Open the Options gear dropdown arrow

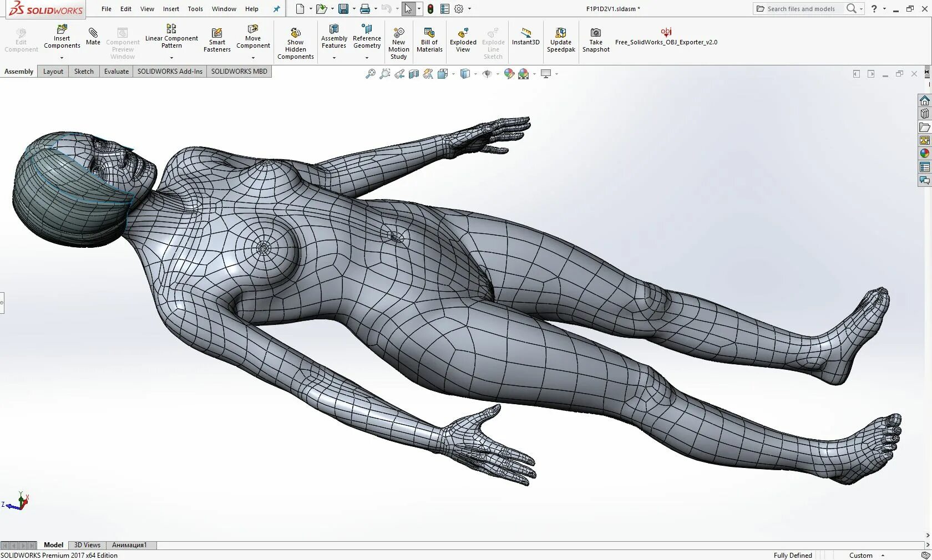point(469,9)
